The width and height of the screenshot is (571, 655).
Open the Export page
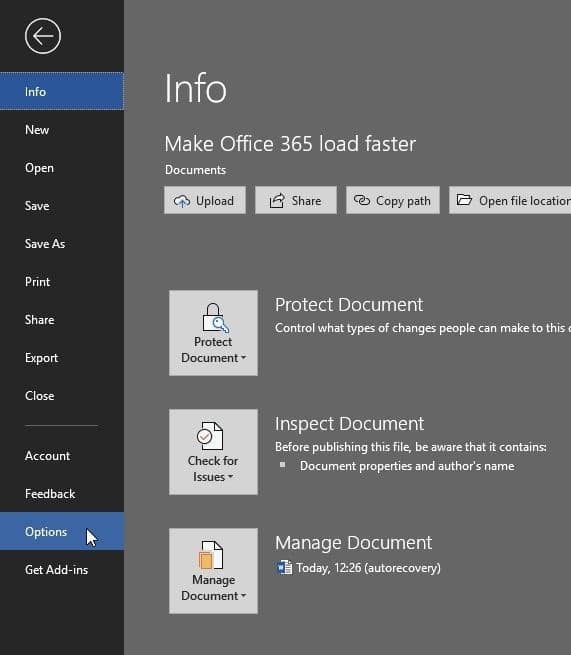point(62,358)
